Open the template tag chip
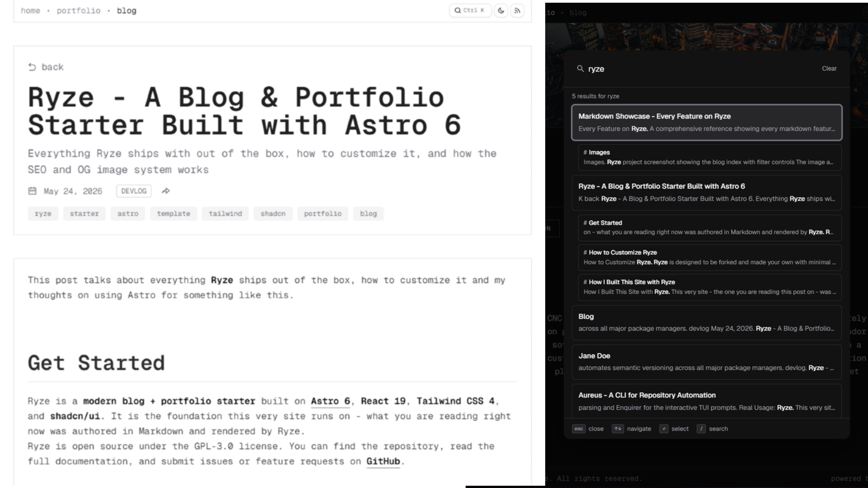Screen dimensions: 868x488 (174, 214)
